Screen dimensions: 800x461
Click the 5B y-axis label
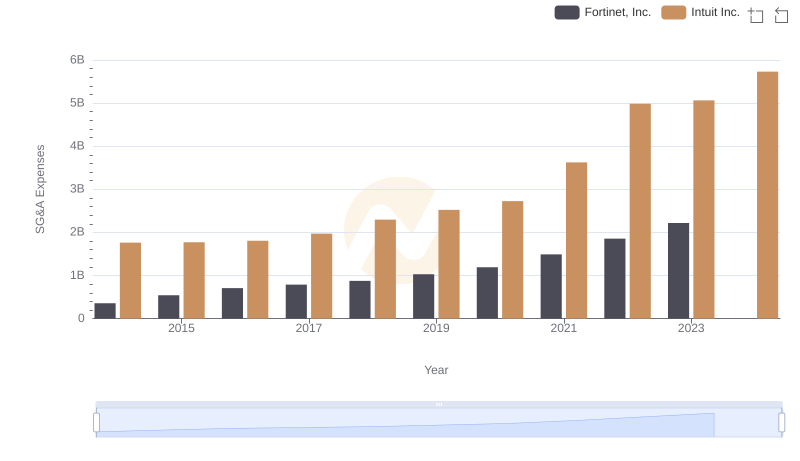click(77, 103)
